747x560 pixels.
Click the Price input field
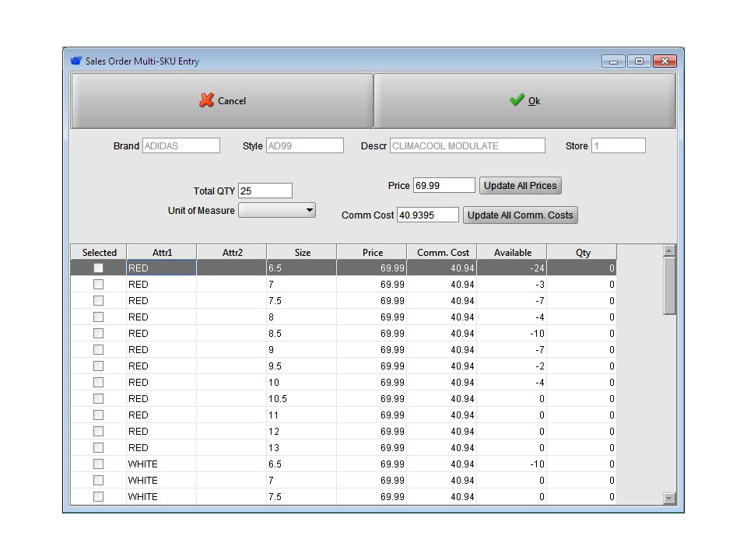tap(444, 185)
